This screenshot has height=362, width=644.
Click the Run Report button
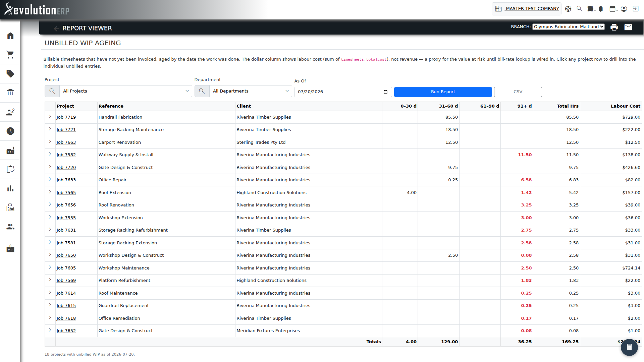[x=443, y=92]
